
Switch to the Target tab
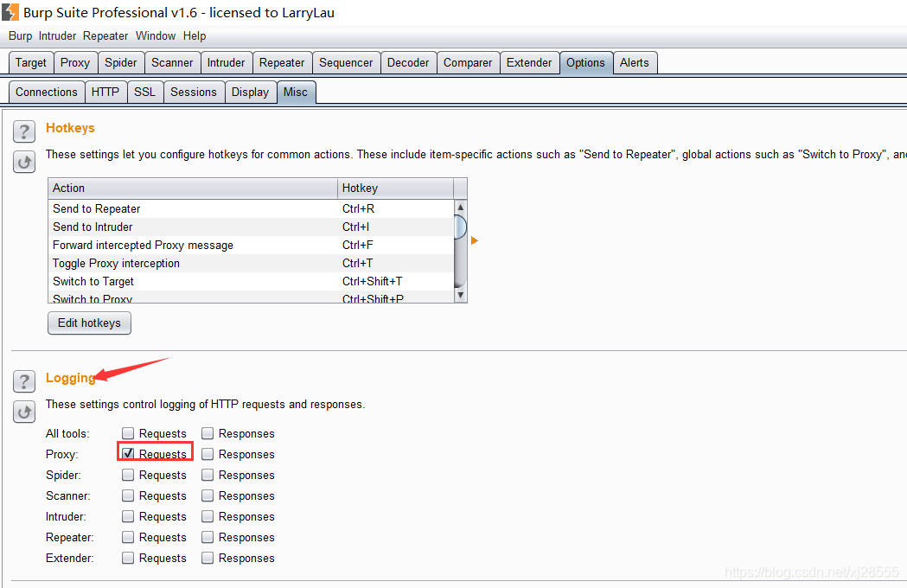[31, 62]
